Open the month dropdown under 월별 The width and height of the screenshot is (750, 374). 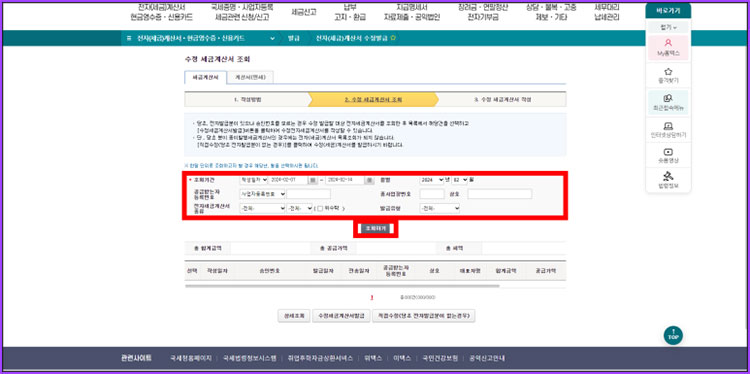pos(460,180)
